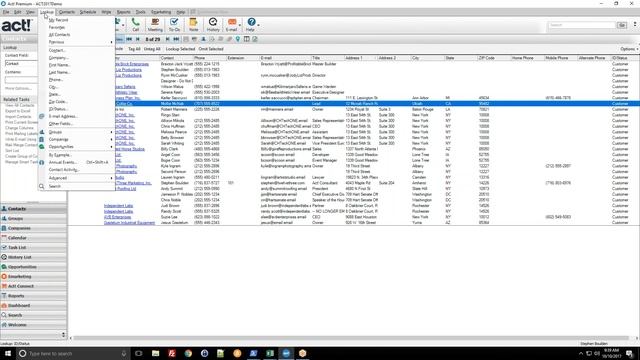The image size is (640, 360).
Task: Open the History clock icon
Action: point(213,23)
